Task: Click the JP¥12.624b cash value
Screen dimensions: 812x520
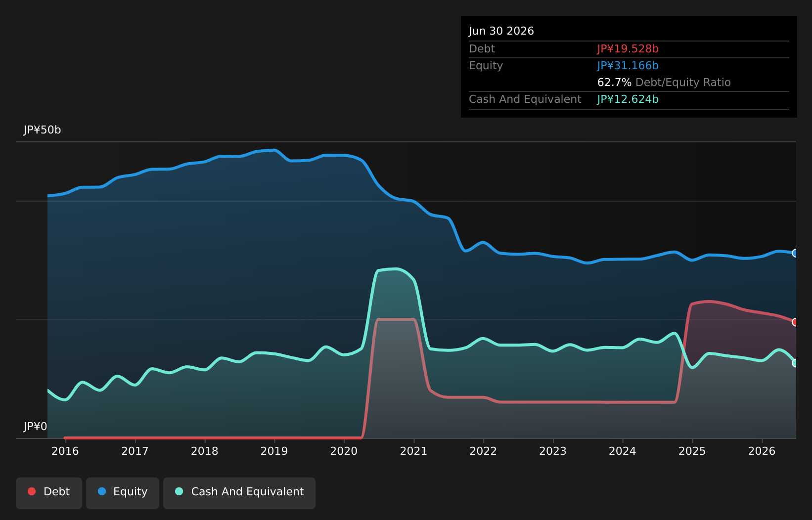Action: click(x=628, y=99)
